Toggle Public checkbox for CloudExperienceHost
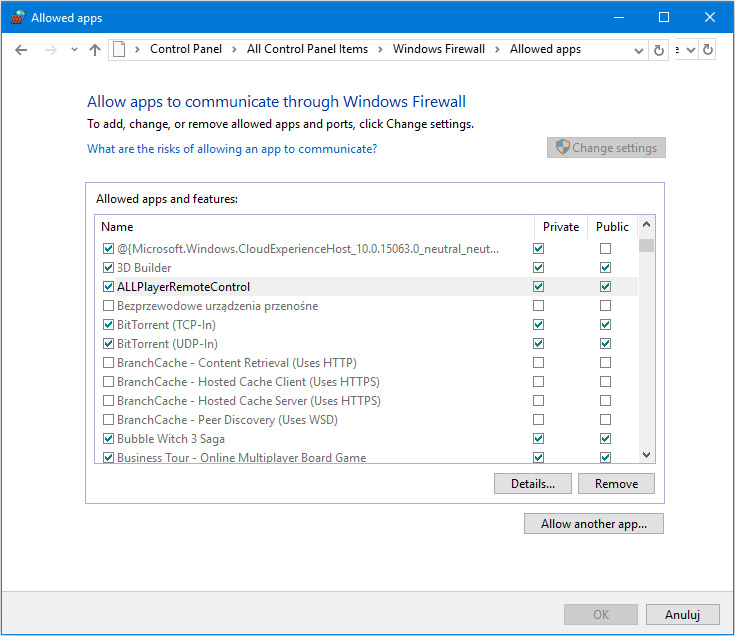Screen dimensions: 735x636 (x=605, y=248)
